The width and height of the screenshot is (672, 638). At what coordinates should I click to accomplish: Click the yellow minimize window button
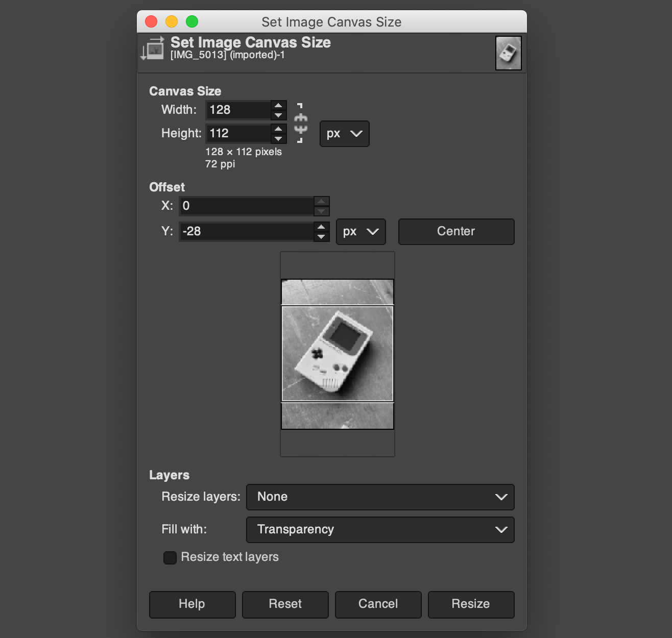click(x=172, y=21)
